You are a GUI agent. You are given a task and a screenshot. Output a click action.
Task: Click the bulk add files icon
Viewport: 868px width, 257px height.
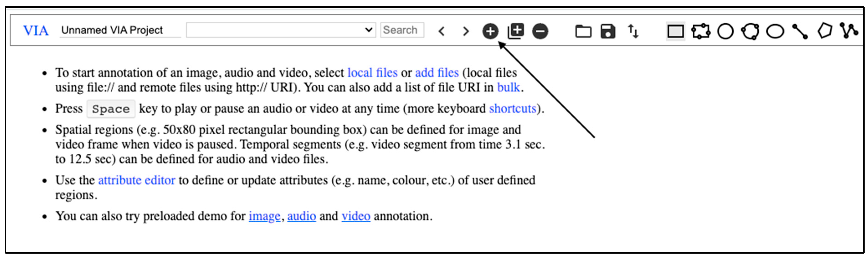click(516, 31)
